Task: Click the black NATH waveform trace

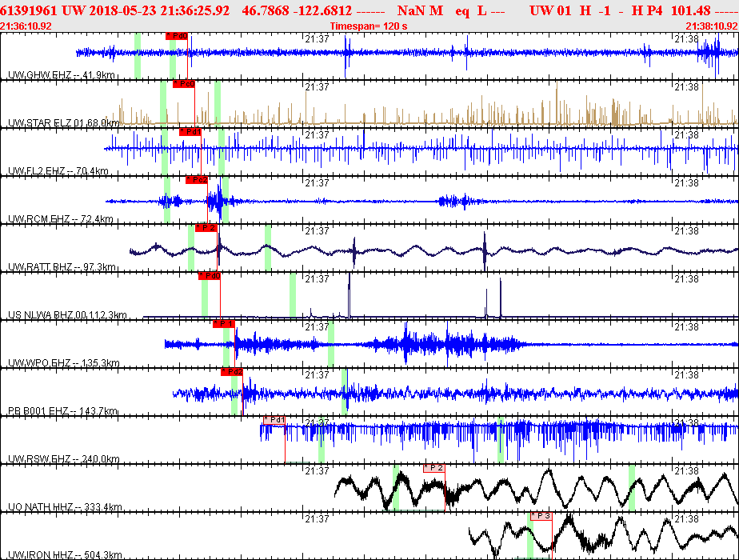Action: (537, 490)
